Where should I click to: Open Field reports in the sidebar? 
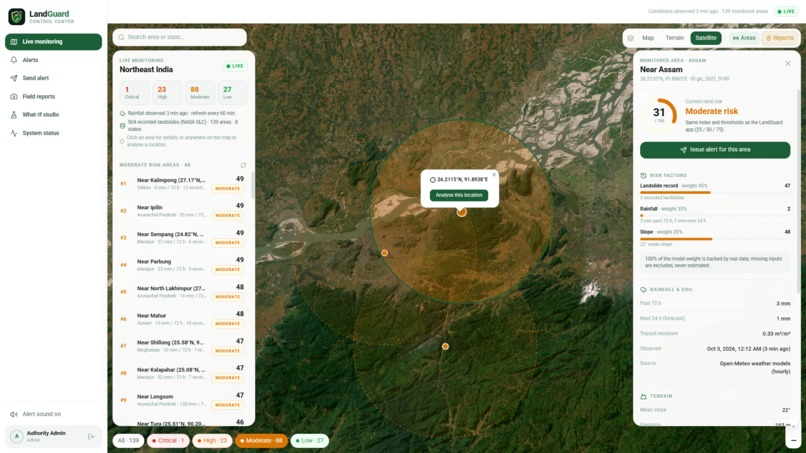point(53,97)
